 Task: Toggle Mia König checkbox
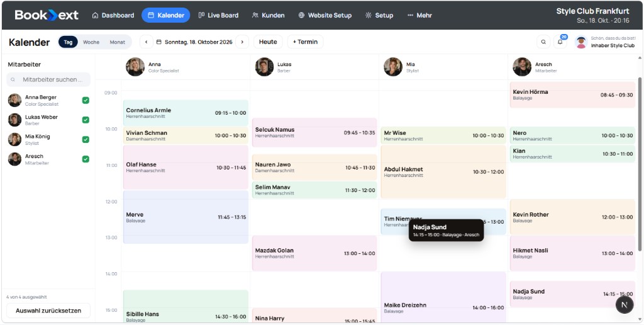[x=86, y=139]
